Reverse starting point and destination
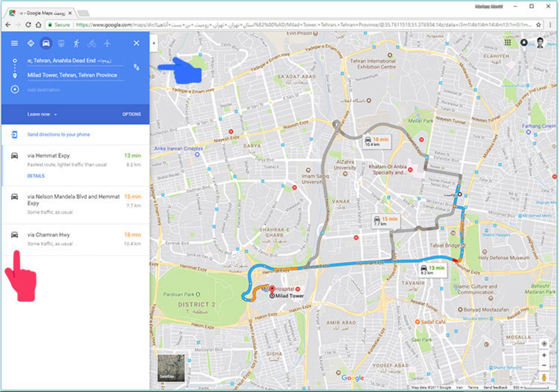 (136, 67)
